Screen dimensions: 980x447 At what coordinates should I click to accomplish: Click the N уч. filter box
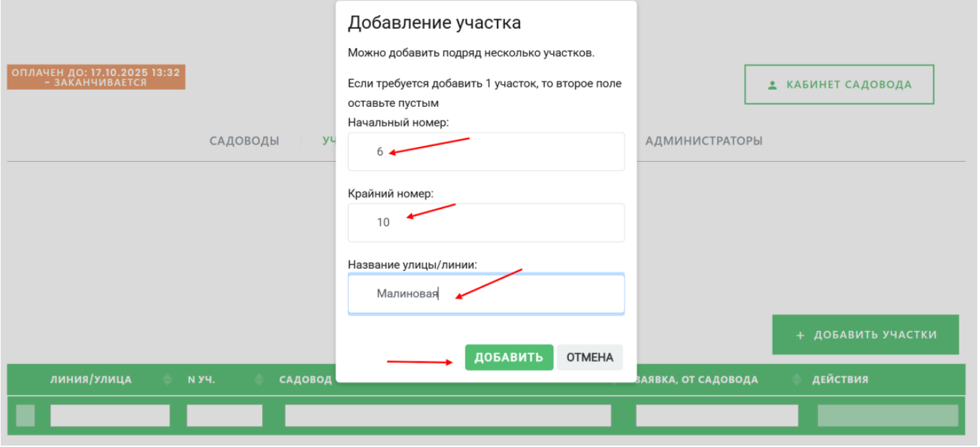pos(224,415)
